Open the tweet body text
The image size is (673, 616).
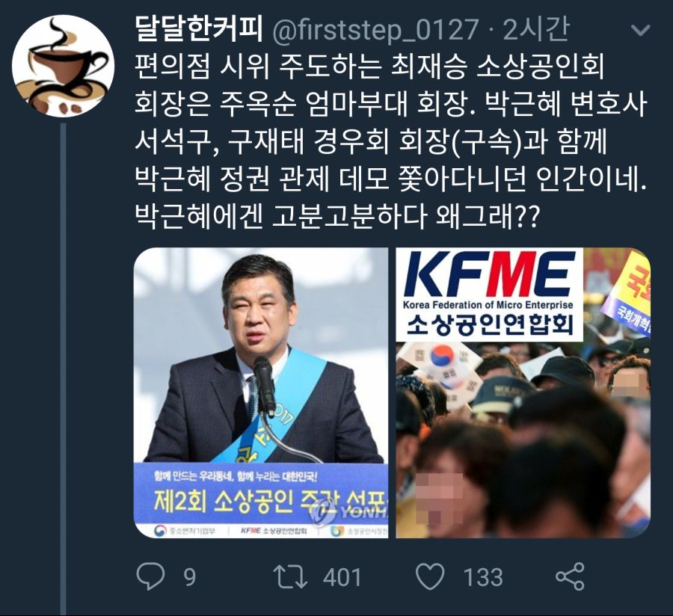pos(391,141)
